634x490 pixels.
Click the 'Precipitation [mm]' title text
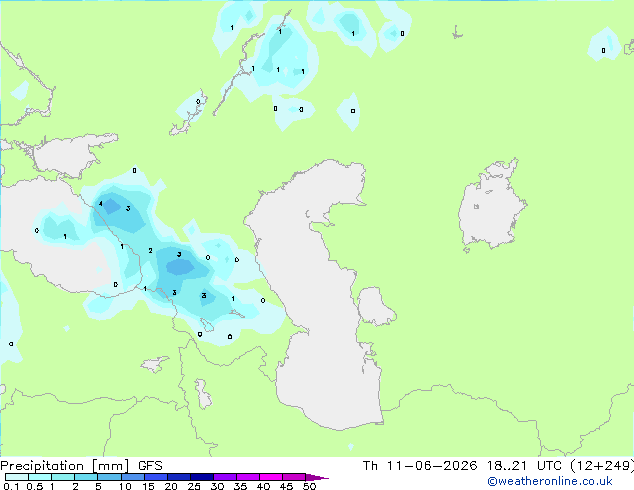pos(65,466)
